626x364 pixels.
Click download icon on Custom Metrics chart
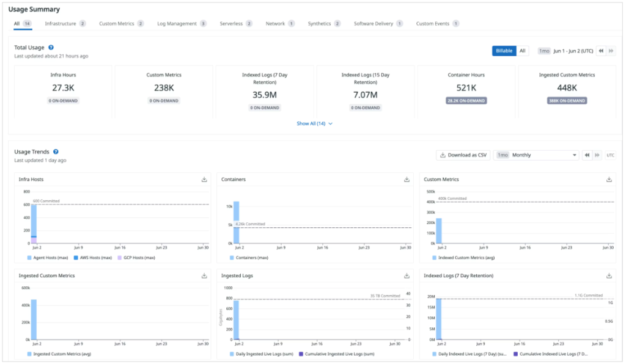pyautogui.click(x=609, y=180)
